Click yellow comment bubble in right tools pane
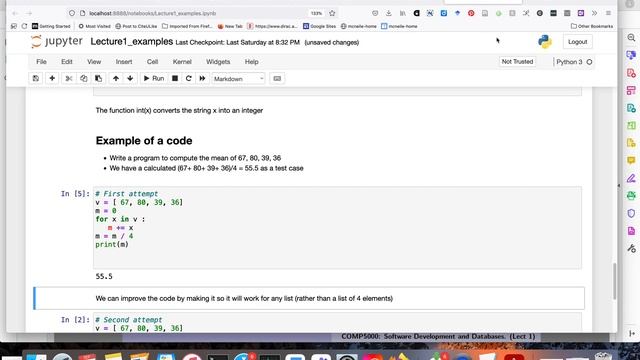The image size is (640, 360). pyautogui.click(x=631, y=160)
